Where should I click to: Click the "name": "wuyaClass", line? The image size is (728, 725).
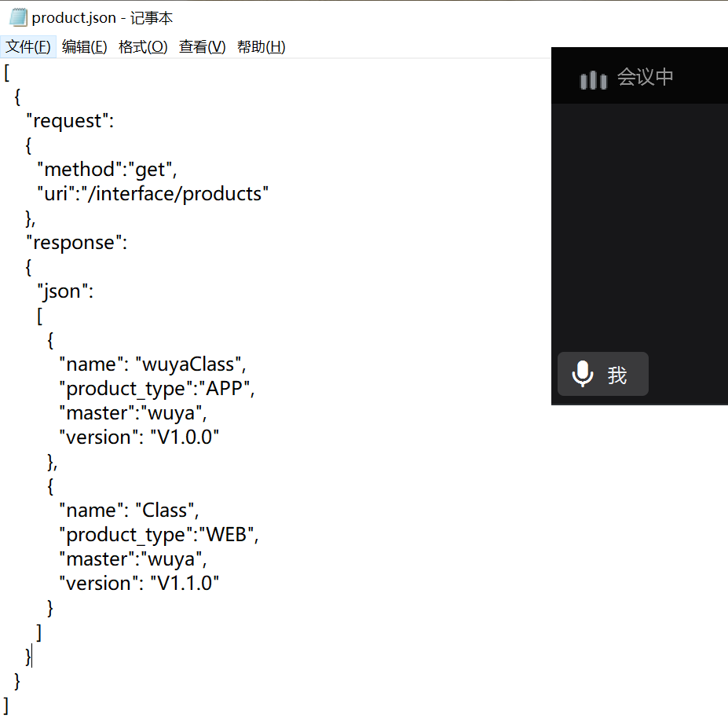point(152,364)
